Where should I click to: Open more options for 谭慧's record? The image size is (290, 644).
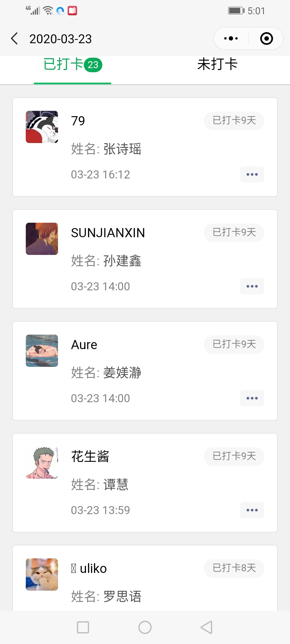click(x=252, y=510)
